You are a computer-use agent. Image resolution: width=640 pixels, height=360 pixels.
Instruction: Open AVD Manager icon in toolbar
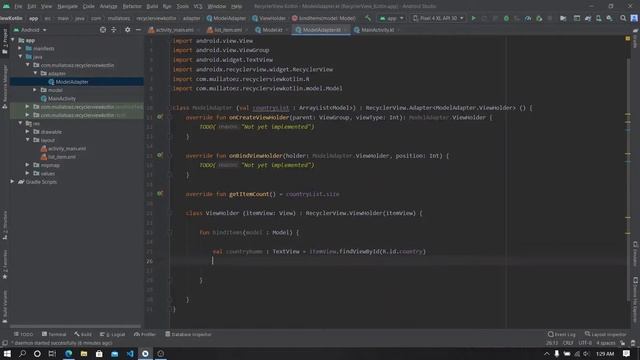point(598,18)
